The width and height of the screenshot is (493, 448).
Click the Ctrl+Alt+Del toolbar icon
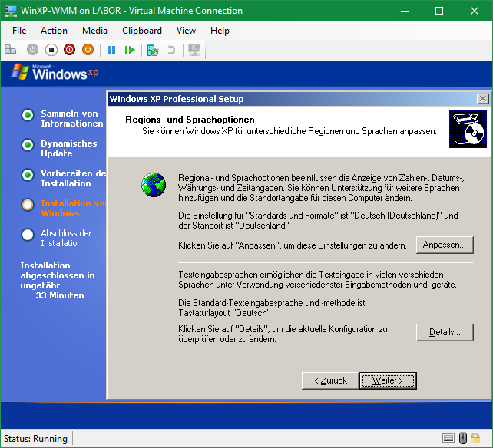[x=11, y=50]
